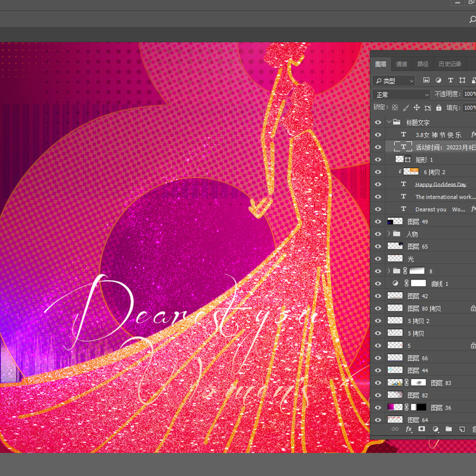The height and width of the screenshot is (476, 476).
Task: Hide the 曲线 1 adjustment layer
Action: 378,283
